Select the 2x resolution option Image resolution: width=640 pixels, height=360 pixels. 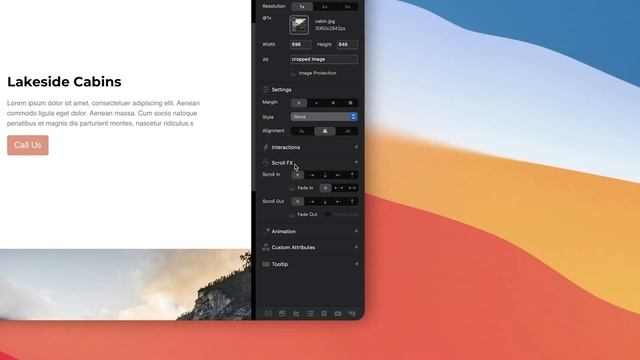point(324,7)
